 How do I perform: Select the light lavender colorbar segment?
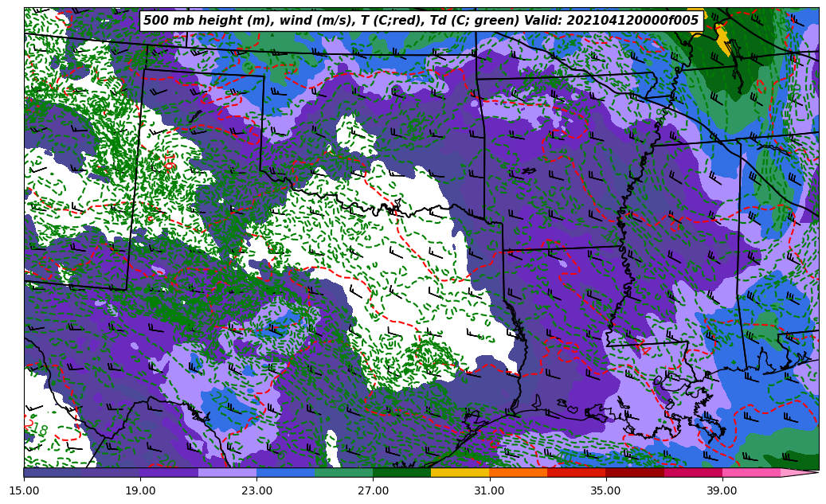(x=227, y=472)
